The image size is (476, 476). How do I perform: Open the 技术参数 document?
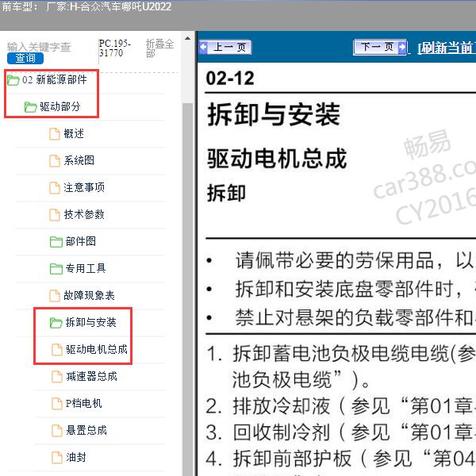coord(77,215)
